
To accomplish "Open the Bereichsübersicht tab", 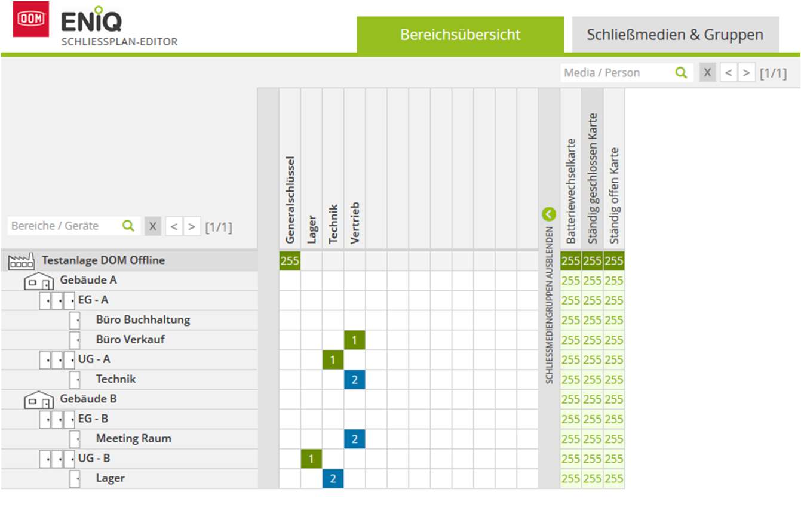I will click(460, 35).
